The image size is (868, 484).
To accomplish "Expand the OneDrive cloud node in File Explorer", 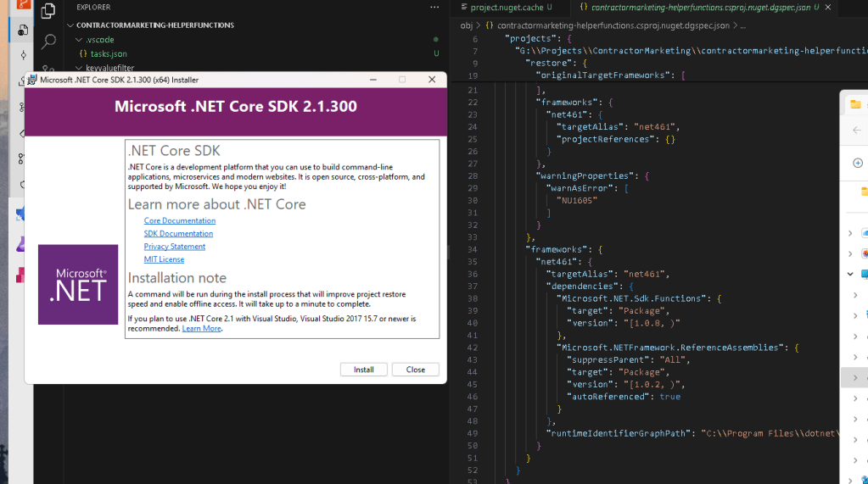I will [x=850, y=233].
